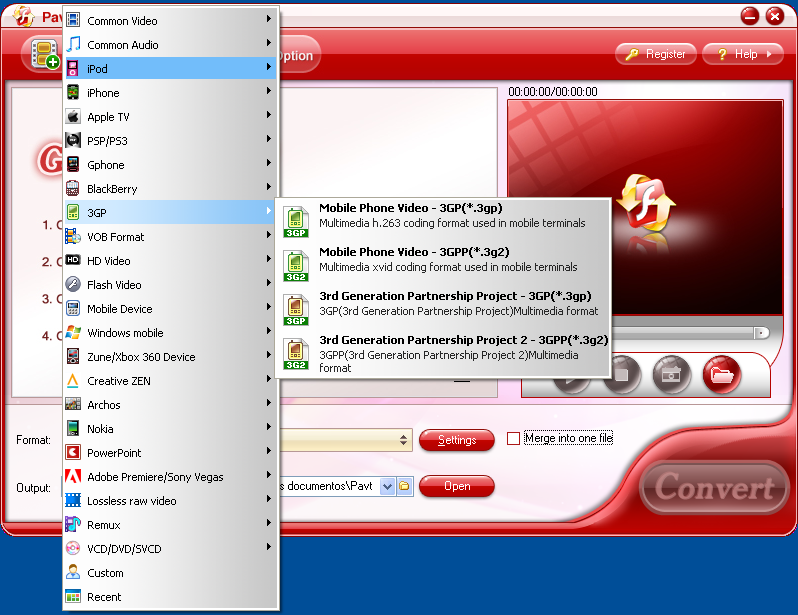Screen dimensions: 798x615
Task: Click the iPod device icon
Action: 73,68
